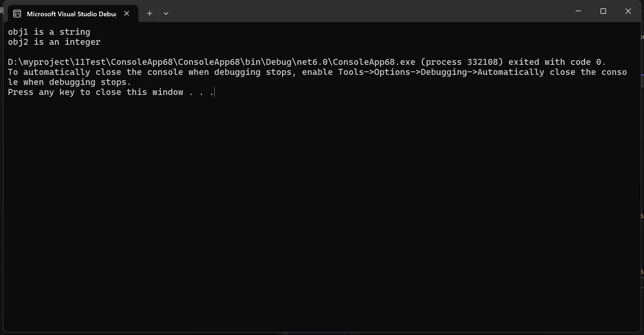Click the "To automatically close the console" text
This screenshot has width=644, height=335.
95,72
